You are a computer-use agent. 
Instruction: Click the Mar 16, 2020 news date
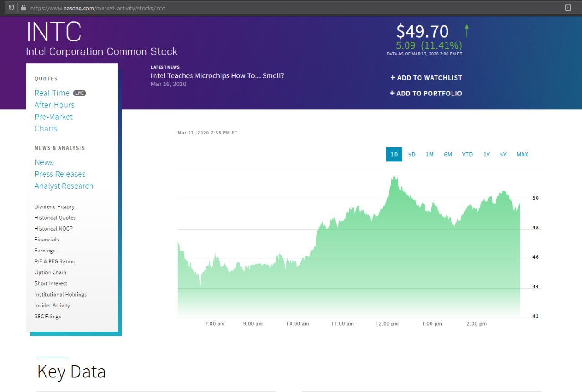coord(169,84)
